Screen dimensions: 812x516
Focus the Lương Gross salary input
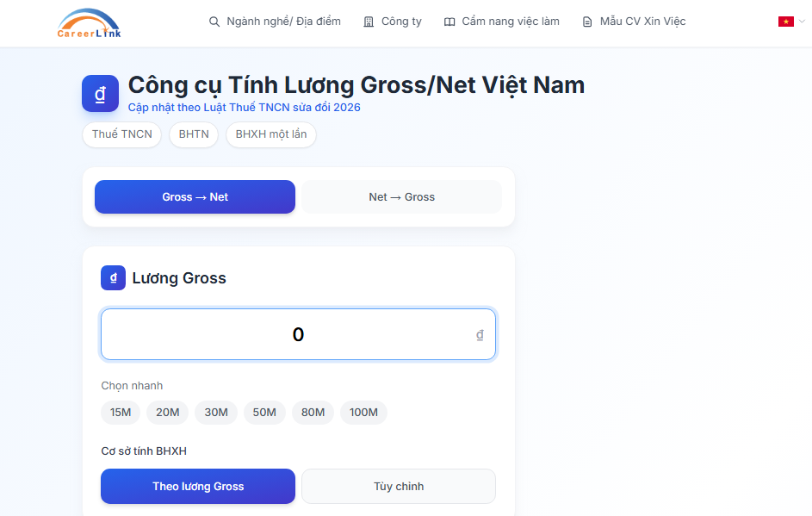coord(298,334)
